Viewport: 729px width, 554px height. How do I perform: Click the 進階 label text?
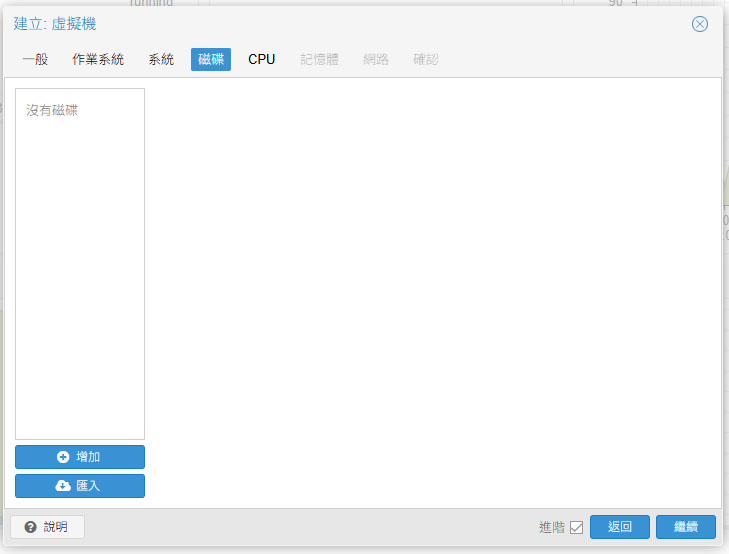pos(551,527)
